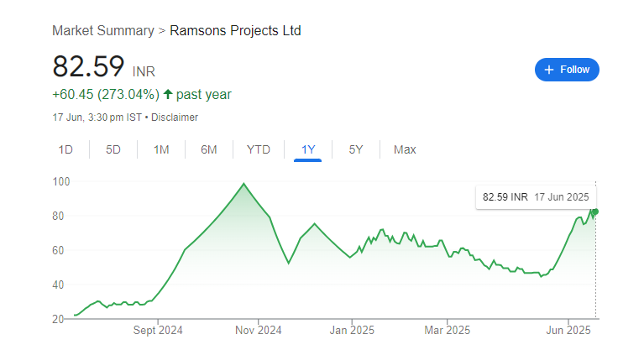Click the 82.59 INR price tooltip
Image resolution: width=644 pixels, height=350 pixels.
tap(536, 197)
